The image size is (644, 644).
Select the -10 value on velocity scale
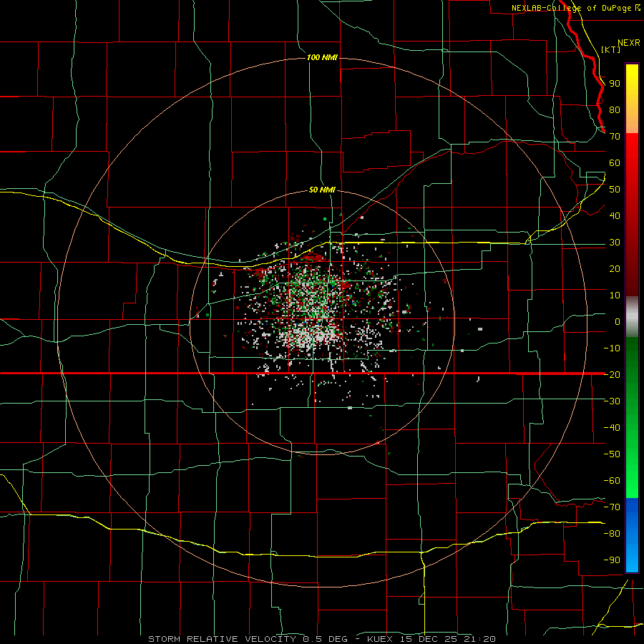(x=612, y=348)
